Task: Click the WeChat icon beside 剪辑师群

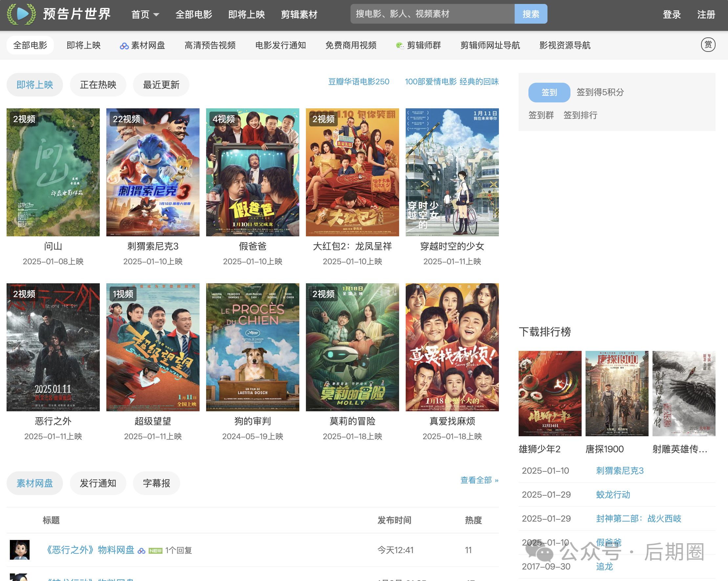Action: [400, 46]
